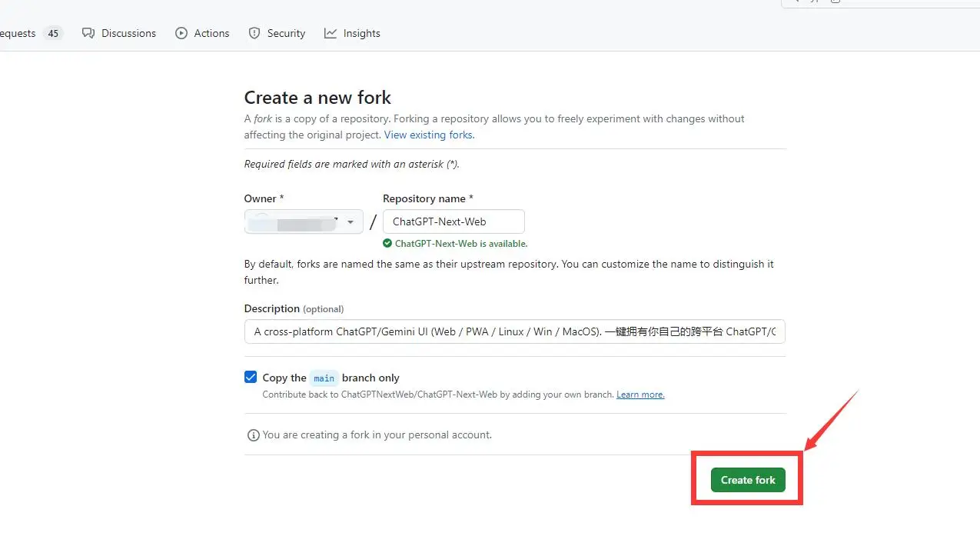The width and height of the screenshot is (980, 536).
Task: Follow the View existing forks link
Action: 429,135
